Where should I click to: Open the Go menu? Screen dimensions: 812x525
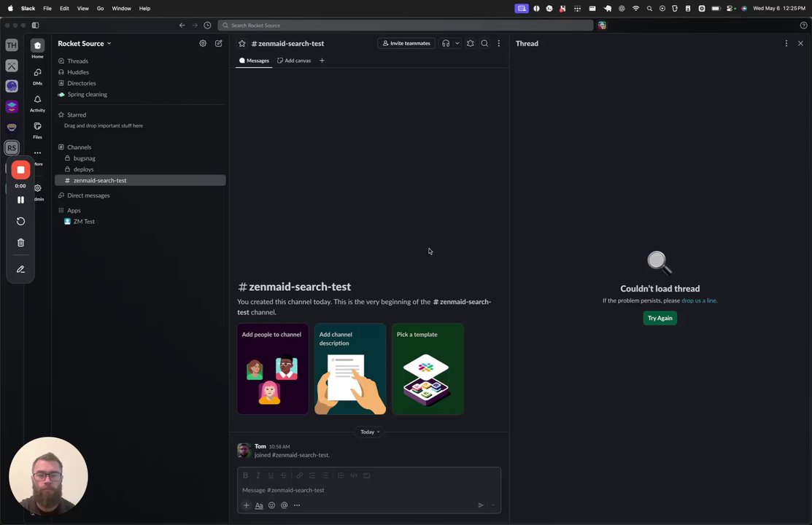pyautogui.click(x=101, y=8)
